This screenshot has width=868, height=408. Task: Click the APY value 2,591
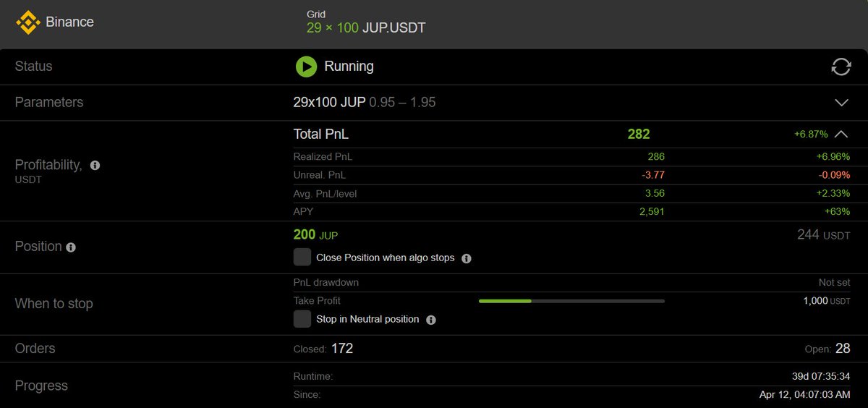pos(652,212)
